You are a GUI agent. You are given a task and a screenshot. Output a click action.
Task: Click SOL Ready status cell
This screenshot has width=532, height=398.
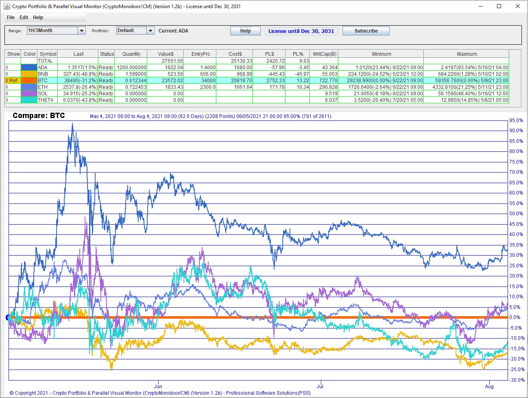click(x=107, y=94)
